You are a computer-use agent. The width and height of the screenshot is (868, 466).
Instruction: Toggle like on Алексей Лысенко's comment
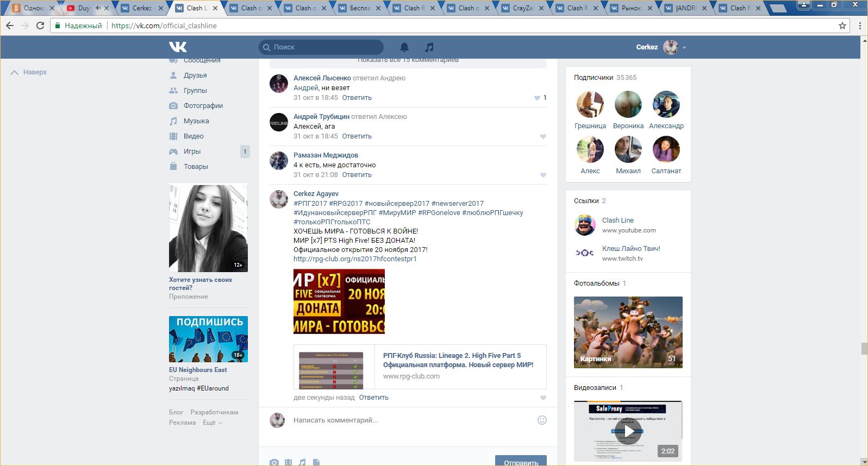pyautogui.click(x=538, y=98)
